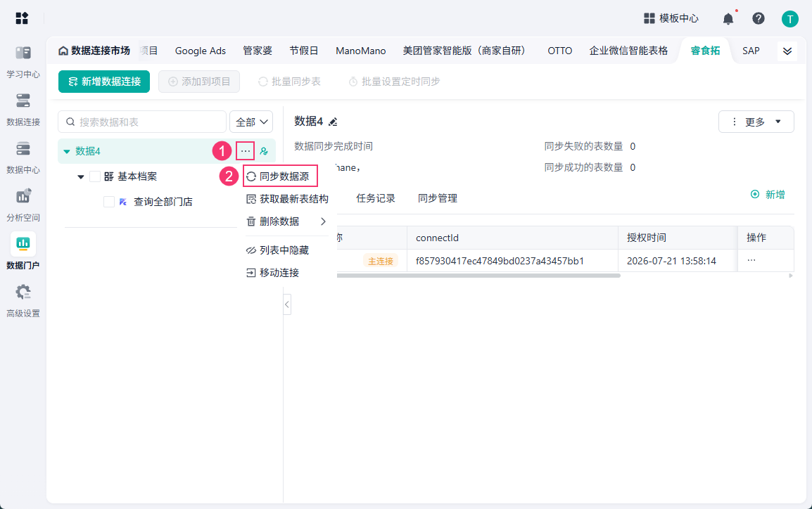Select 移动连接 in context menu
The height and width of the screenshot is (509, 812).
(273, 273)
